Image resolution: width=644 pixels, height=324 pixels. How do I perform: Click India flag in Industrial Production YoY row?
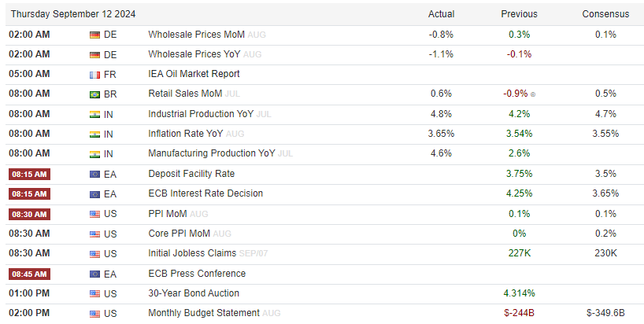tap(94, 114)
